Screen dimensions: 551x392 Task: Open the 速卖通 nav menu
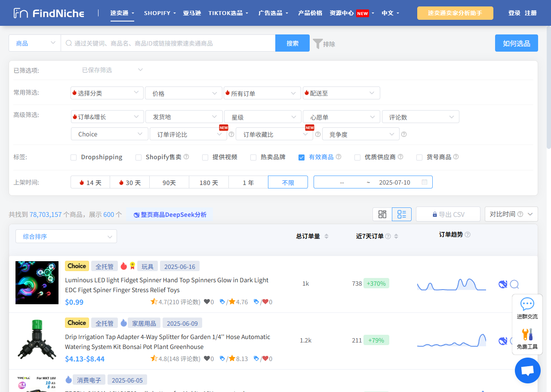point(122,13)
